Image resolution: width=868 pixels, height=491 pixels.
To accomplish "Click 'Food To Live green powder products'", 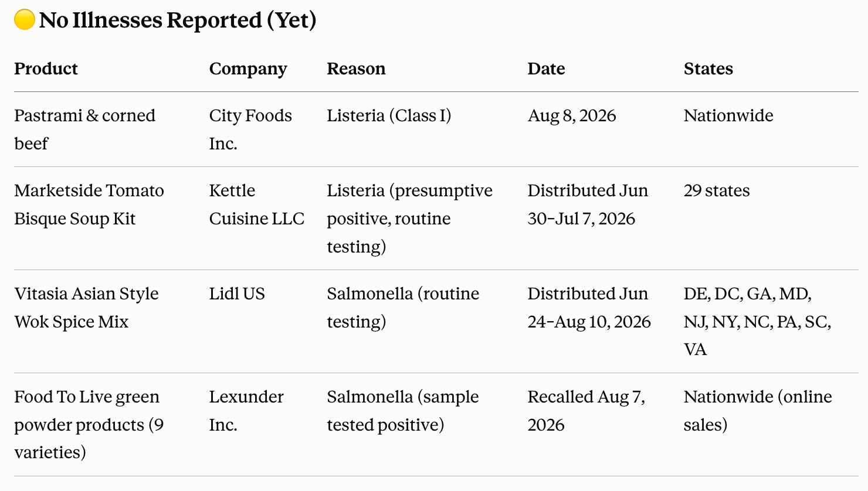I will click(89, 411).
